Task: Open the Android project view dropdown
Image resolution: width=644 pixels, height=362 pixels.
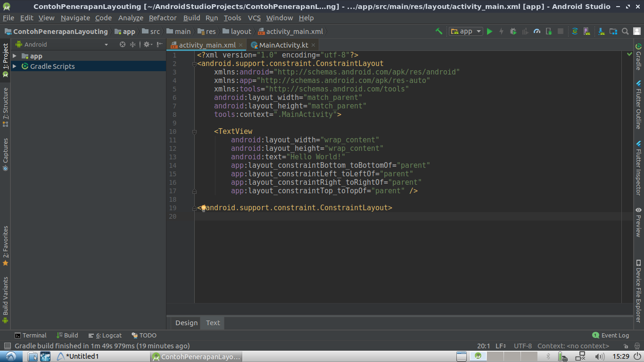Action: coord(62,44)
